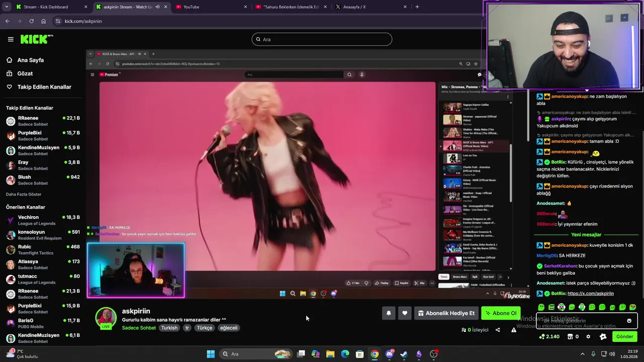Follow channel with heart button
The height and width of the screenshot is (362, 644).
click(405, 313)
